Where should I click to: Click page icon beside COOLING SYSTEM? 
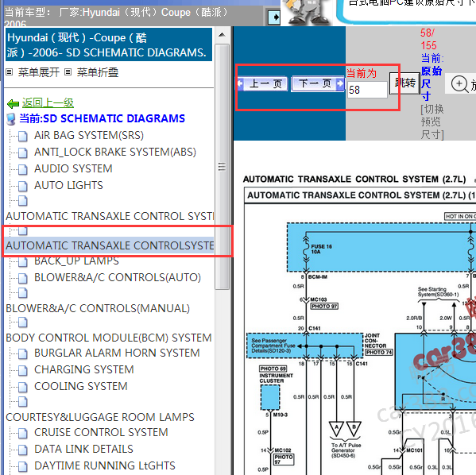(x=23, y=388)
